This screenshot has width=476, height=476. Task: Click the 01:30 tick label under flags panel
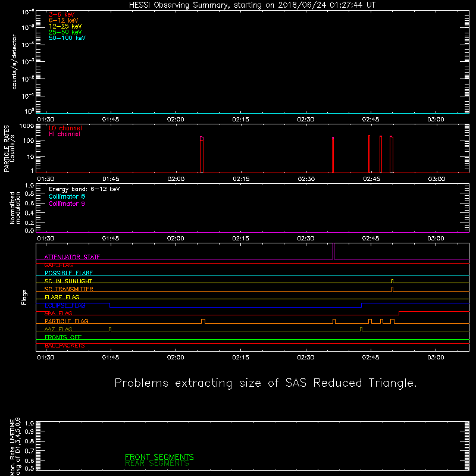[x=46, y=358]
